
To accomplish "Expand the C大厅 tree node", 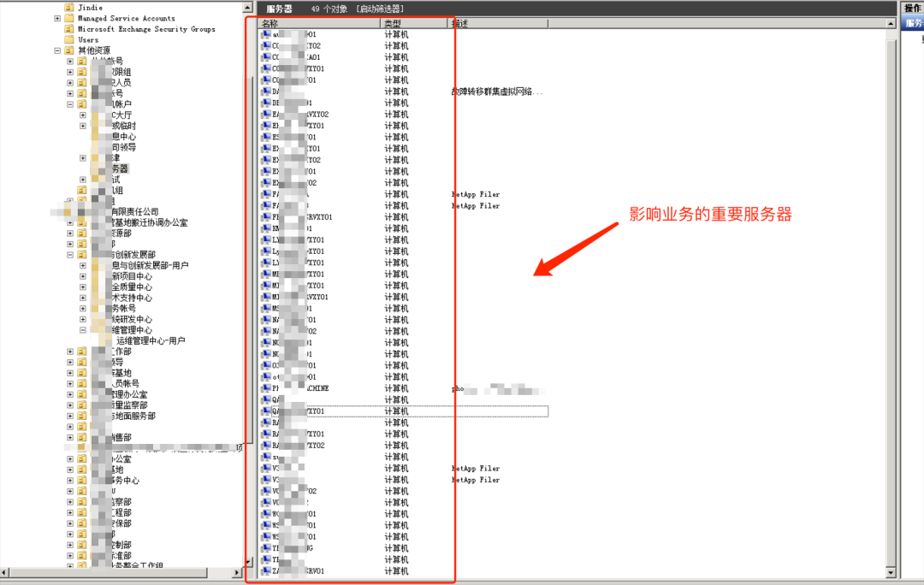I will (x=82, y=115).
